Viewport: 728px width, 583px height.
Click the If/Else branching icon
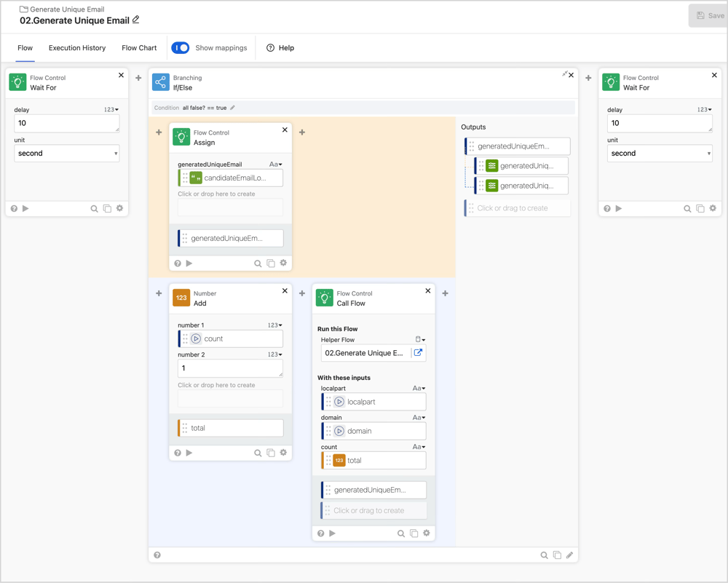coord(161,82)
